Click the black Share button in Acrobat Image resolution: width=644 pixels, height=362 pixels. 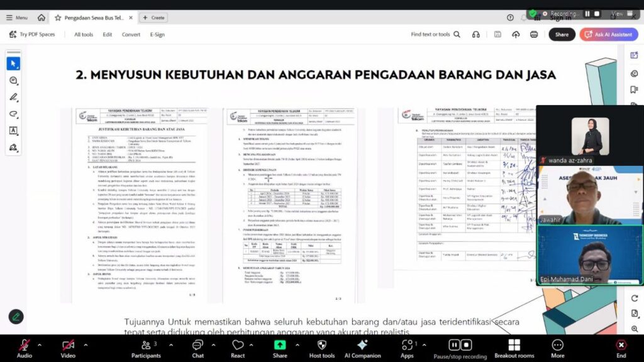pos(562,35)
